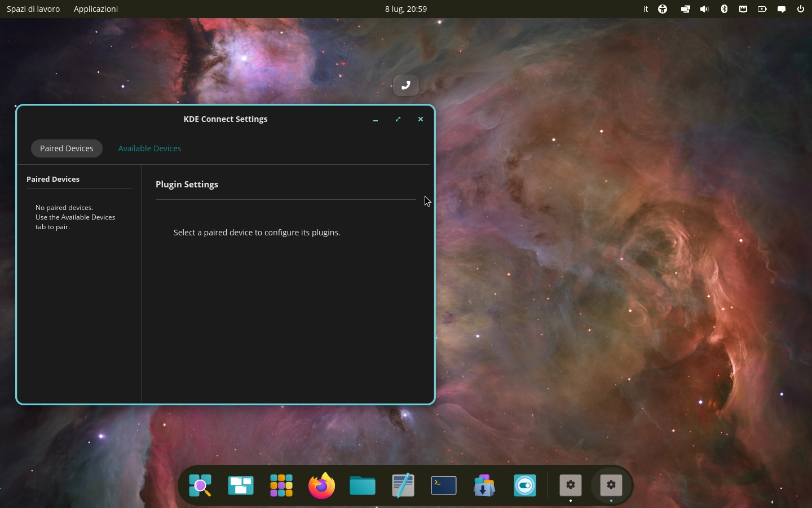Select the gear dock icon with white dot
This screenshot has height=508, width=812.
point(571,485)
